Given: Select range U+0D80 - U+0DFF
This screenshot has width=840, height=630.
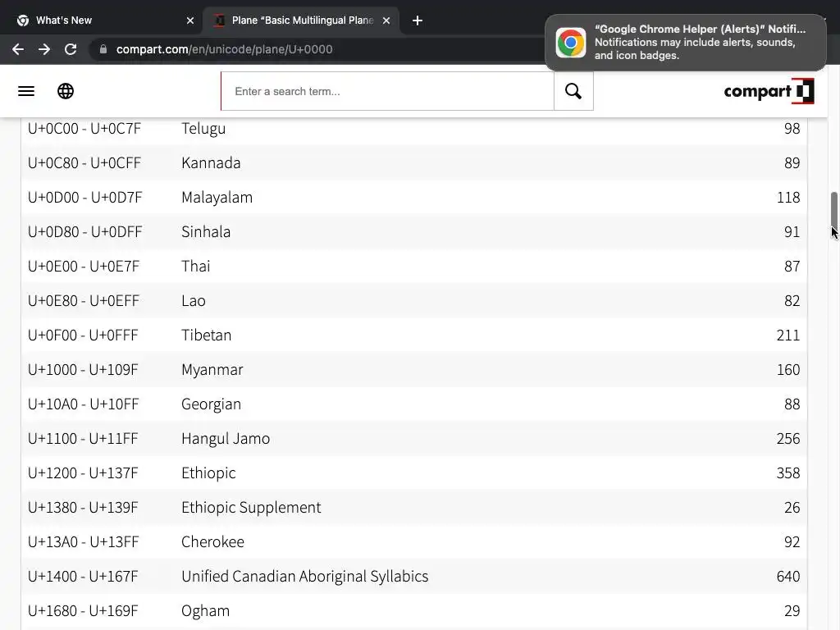Looking at the screenshot, I should point(84,231).
